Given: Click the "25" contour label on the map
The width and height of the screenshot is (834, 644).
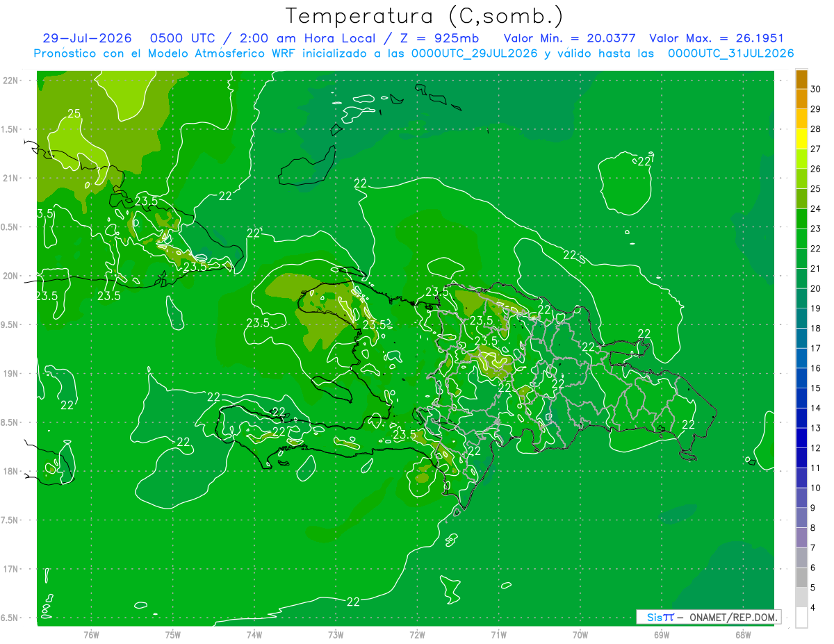Looking at the screenshot, I should coord(74,113).
